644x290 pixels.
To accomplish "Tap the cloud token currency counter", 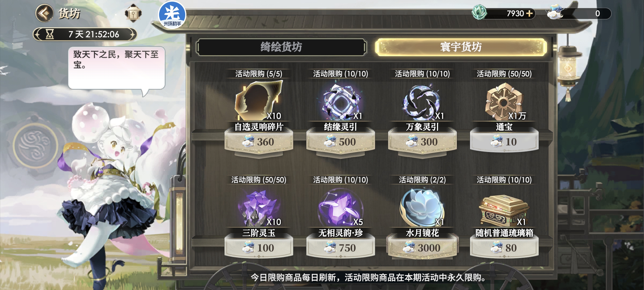I will [x=579, y=13].
